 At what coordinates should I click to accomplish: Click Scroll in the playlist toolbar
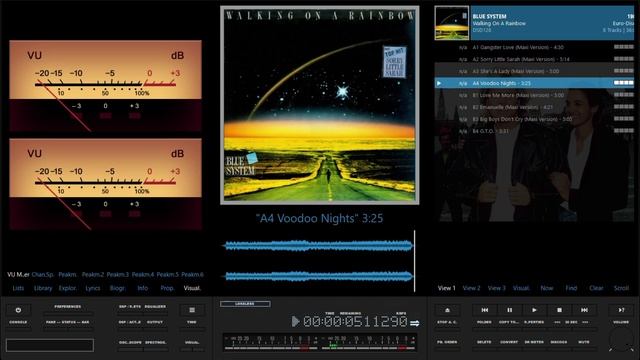(621, 288)
